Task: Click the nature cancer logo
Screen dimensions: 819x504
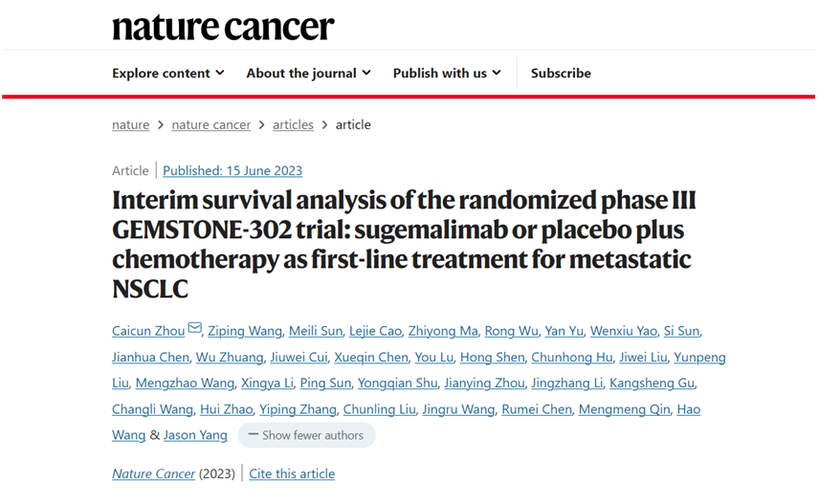Action: [223, 27]
